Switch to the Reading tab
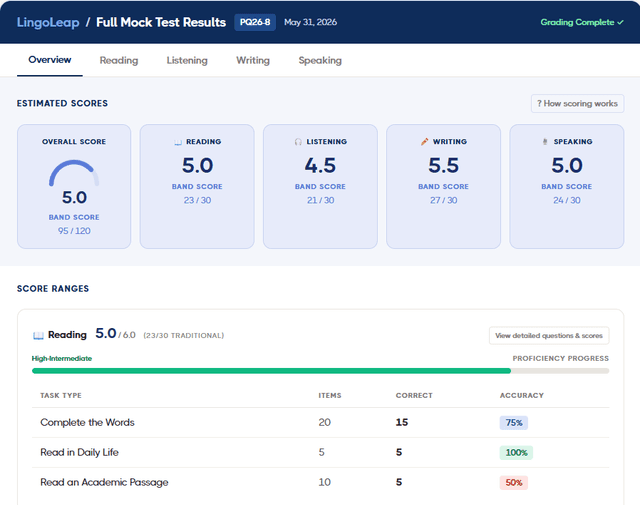 pyautogui.click(x=119, y=60)
